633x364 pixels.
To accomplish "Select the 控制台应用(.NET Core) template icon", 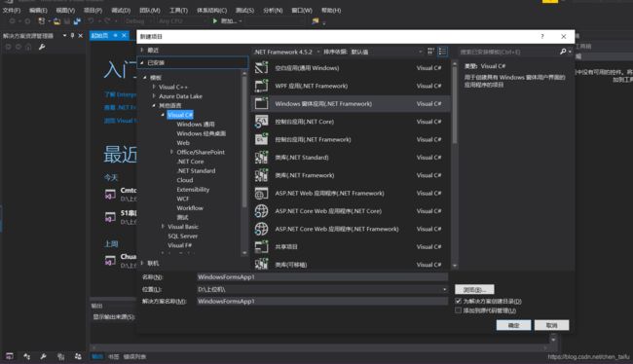I will pos(261,122).
